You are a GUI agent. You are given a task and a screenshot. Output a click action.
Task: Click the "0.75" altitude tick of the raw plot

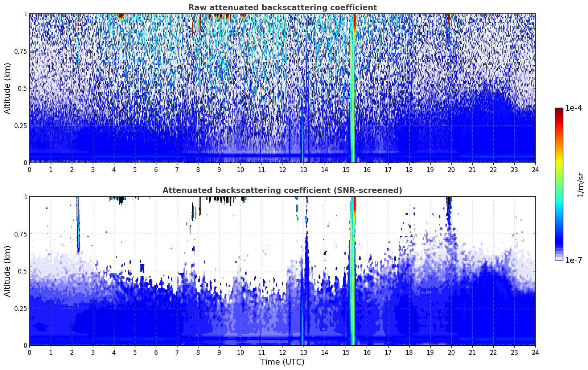pyautogui.click(x=21, y=51)
